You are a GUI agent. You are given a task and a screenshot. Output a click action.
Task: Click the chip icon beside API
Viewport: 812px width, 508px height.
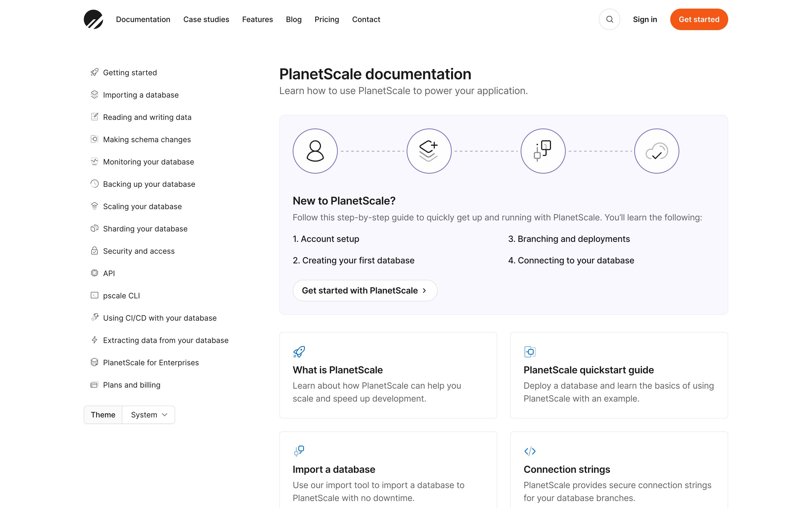pos(95,273)
